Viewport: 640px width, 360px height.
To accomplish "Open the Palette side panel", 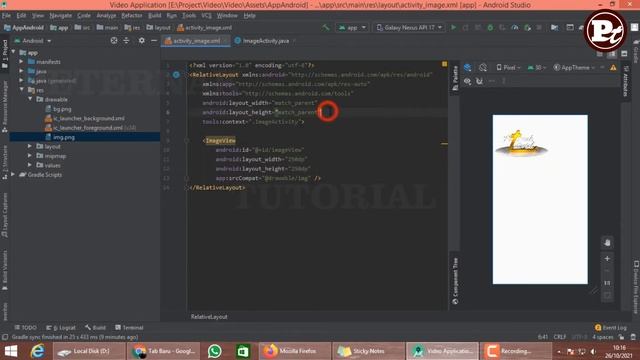I will point(455,78).
